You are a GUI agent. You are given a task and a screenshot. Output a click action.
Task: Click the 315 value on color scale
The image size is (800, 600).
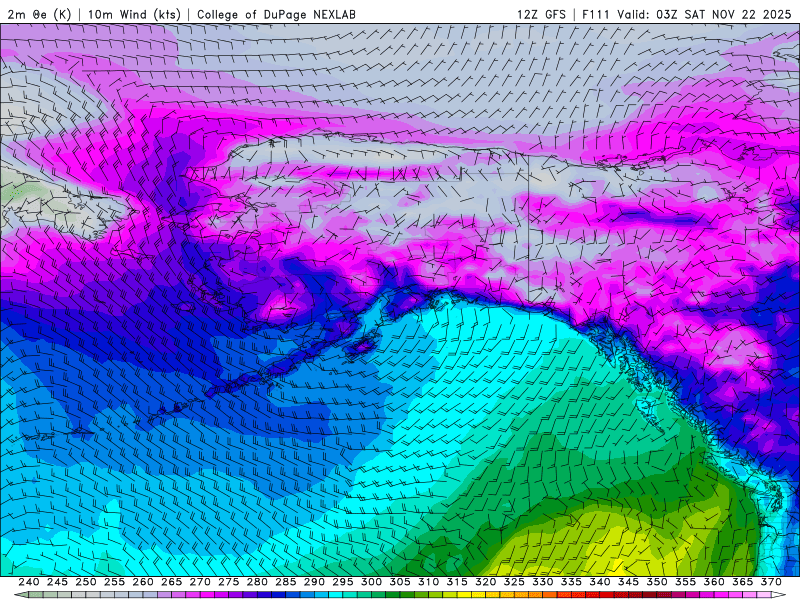coord(457,582)
